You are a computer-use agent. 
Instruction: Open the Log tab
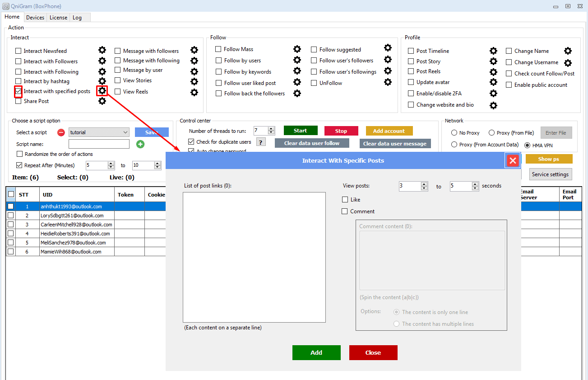77,18
